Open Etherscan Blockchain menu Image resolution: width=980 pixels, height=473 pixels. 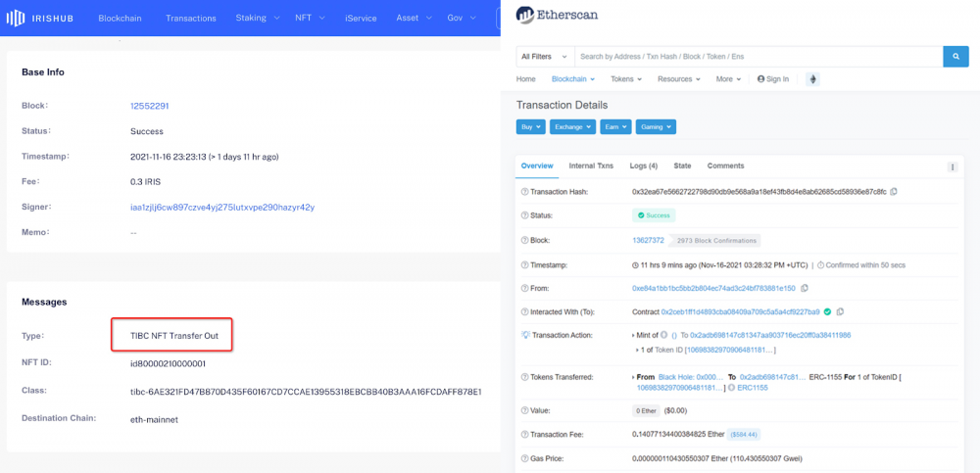click(572, 79)
